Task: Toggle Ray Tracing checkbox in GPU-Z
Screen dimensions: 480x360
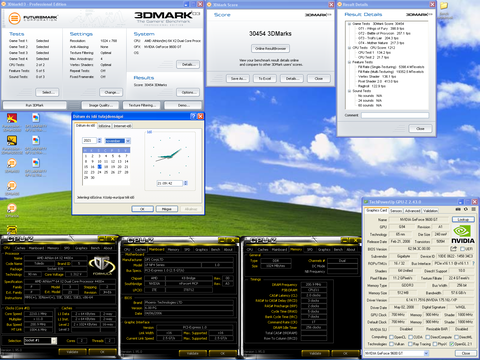Action: point(411,344)
